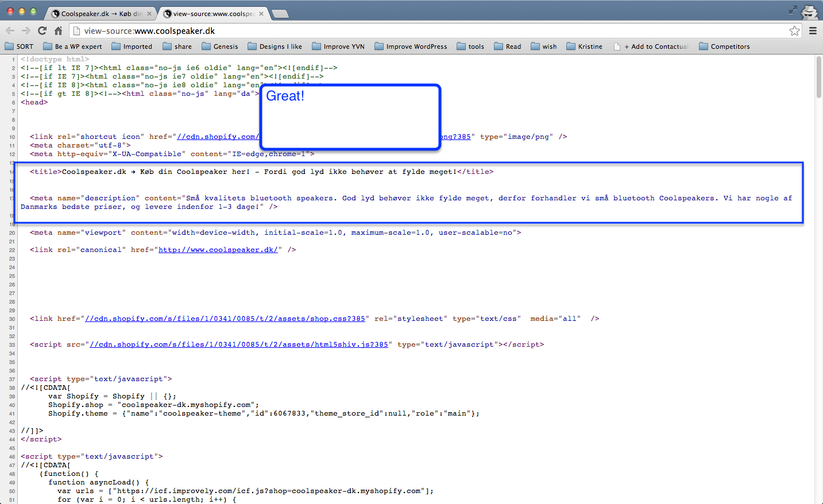Close the view-source tab
The height and width of the screenshot is (504, 823).
tap(261, 14)
